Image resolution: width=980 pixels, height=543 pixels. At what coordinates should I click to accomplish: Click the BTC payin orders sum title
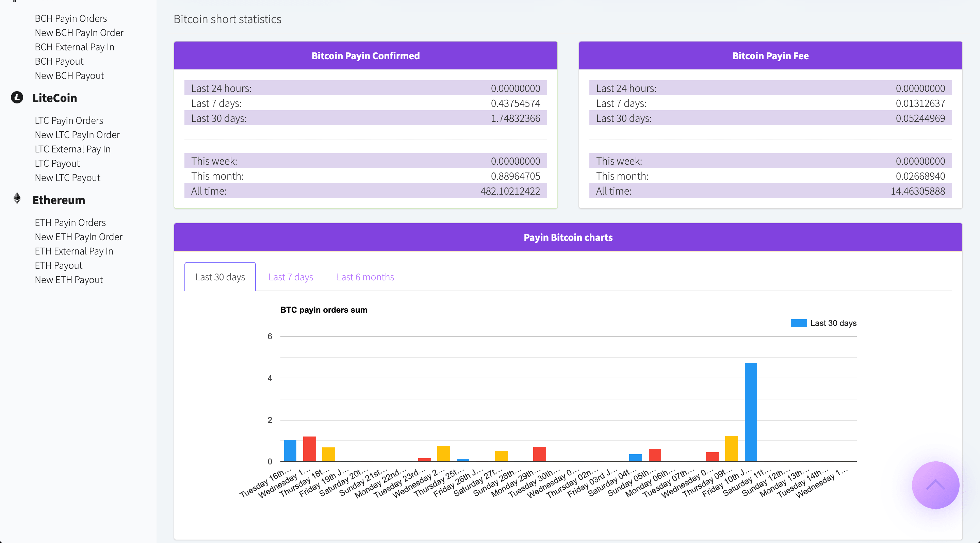pos(324,310)
